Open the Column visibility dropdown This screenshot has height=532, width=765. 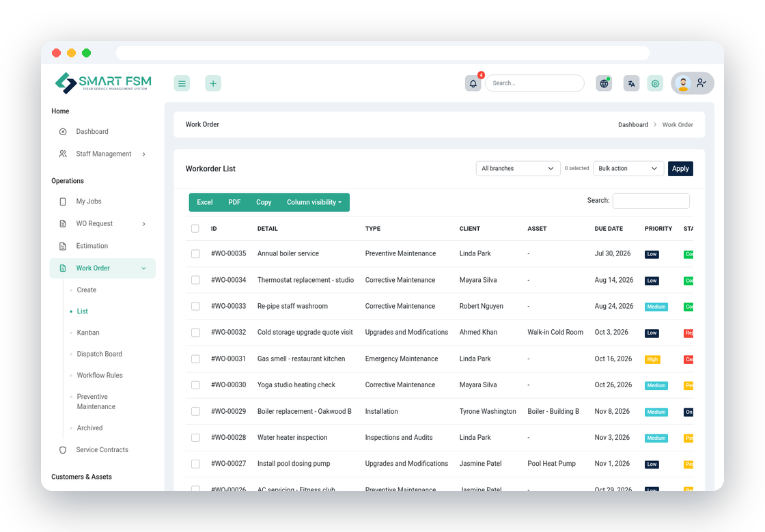314,202
